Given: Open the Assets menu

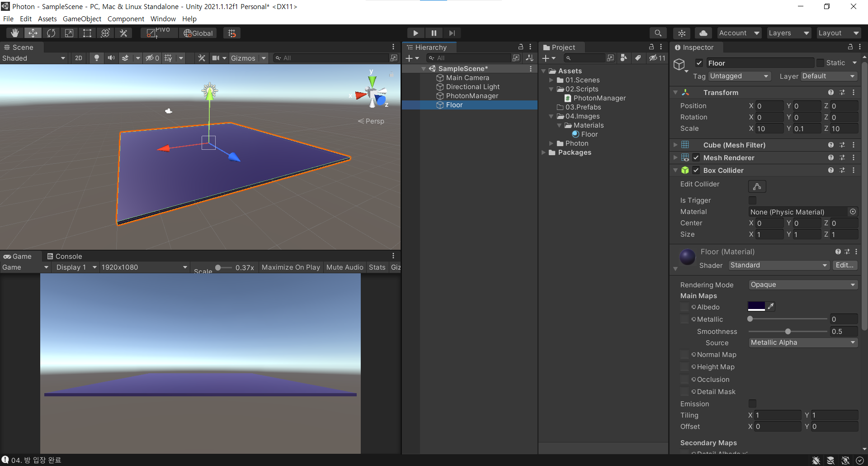Looking at the screenshot, I should pos(47,19).
